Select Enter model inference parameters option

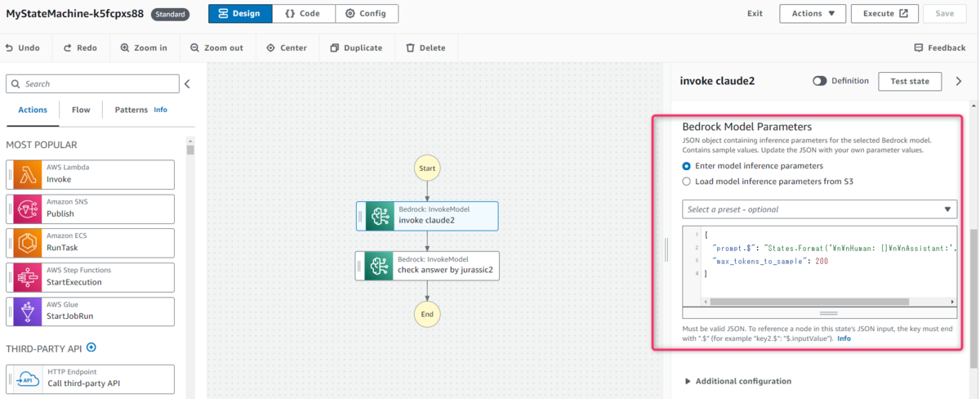(687, 166)
